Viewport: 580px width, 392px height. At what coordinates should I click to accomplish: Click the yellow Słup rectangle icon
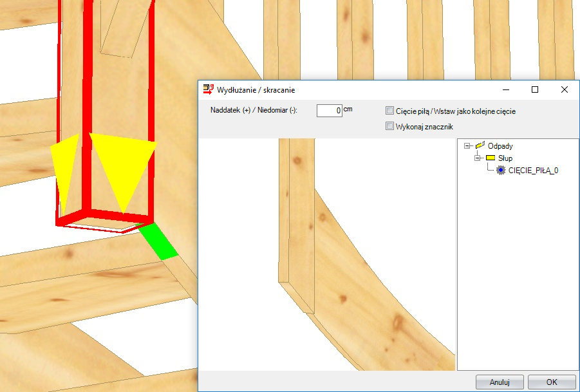(x=491, y=158)
